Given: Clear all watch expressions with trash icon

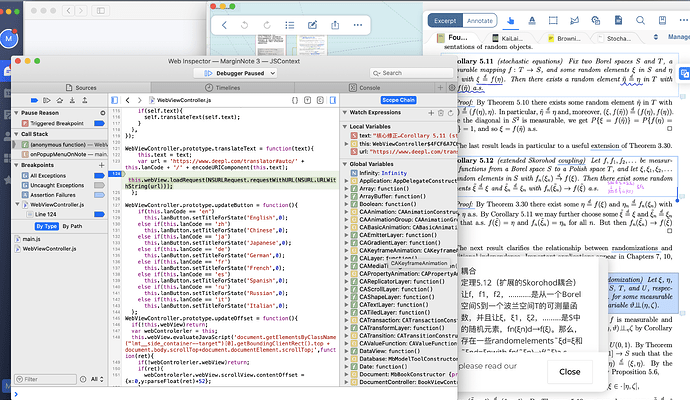Looking at the screenshot, I should (441, 113).
